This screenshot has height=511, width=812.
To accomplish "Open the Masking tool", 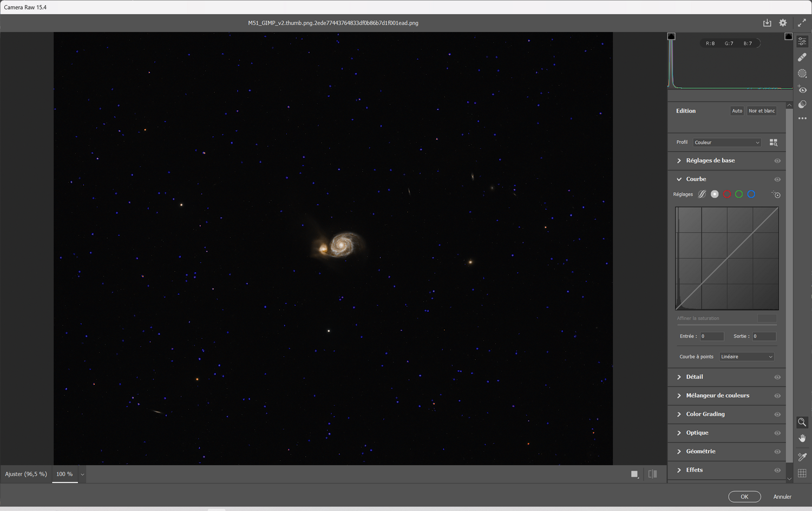I will [802, 74].
